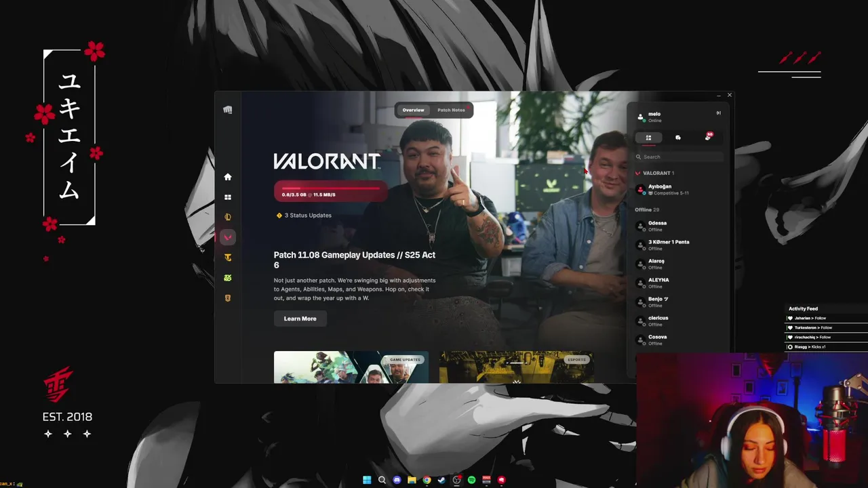Select Legends of Runeterra in the sidebar

pyautogui.click(x=228, y=298)
